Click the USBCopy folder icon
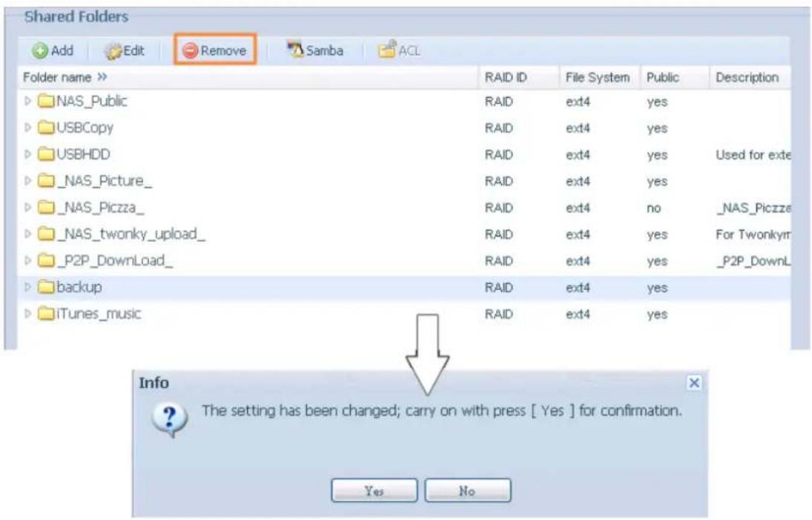812x520 pixels. point(47,128)
